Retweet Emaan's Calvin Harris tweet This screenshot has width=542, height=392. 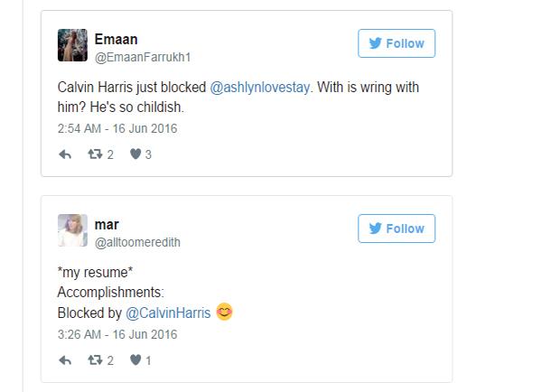click(93, 154)
